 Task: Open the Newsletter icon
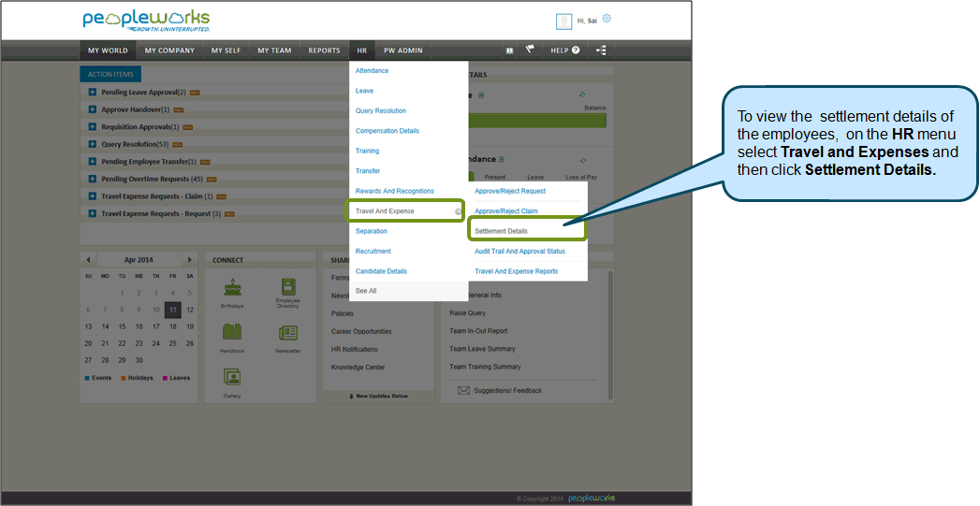coord(288,333)
